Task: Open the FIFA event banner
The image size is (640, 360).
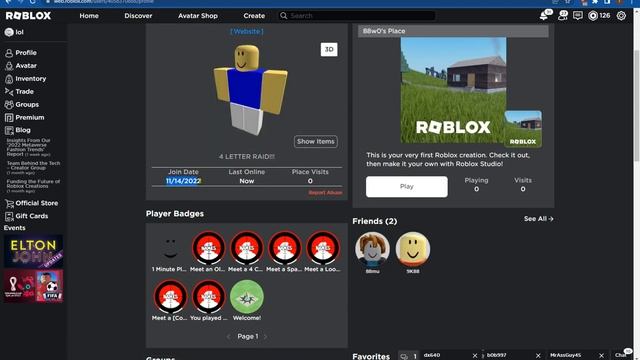Action: (33, 286)
